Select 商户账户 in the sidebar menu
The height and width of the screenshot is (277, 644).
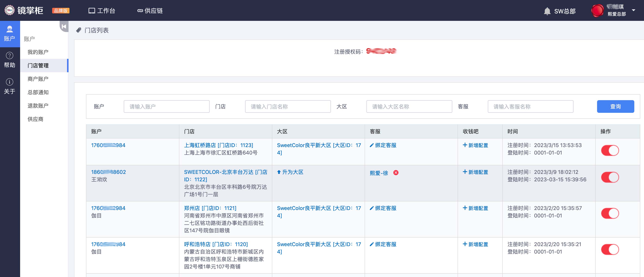[38, 79]
